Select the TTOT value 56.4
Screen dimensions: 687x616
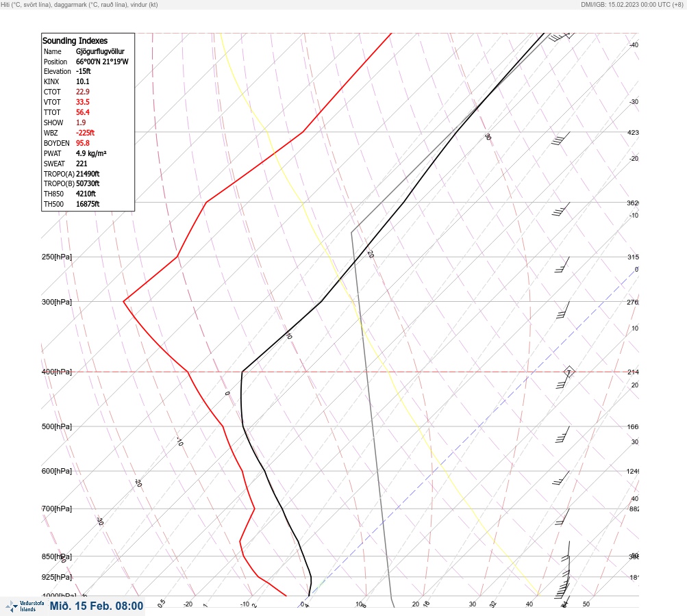(82, 112)
